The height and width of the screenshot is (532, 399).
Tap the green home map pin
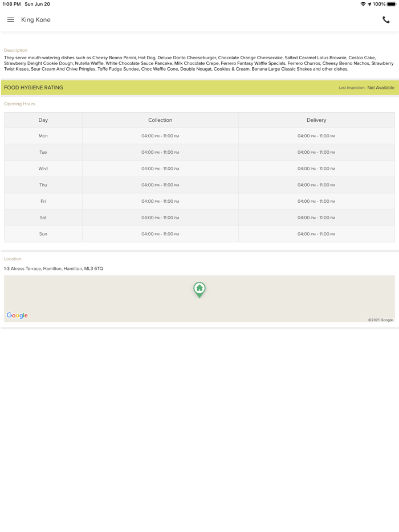(199, 290)
